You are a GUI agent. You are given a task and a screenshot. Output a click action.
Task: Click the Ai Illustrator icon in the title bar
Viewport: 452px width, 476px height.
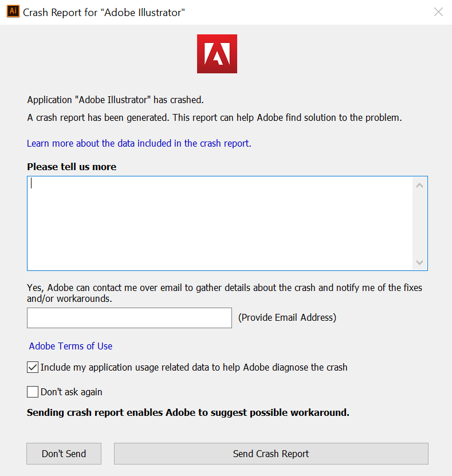[x=13, y=11]
